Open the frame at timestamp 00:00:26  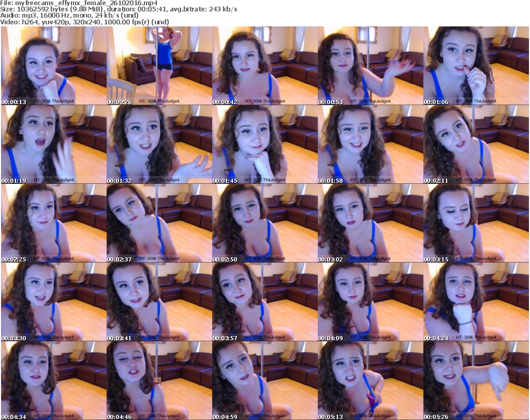159,66
